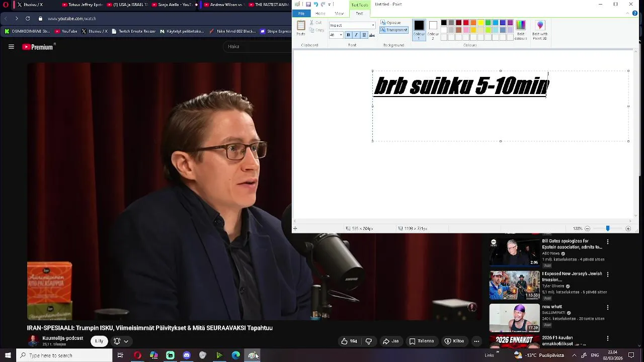Viewport: 644px width, 362px height.
Task: Pick the yellow colour swatch
Action: (x=480, y=23)
